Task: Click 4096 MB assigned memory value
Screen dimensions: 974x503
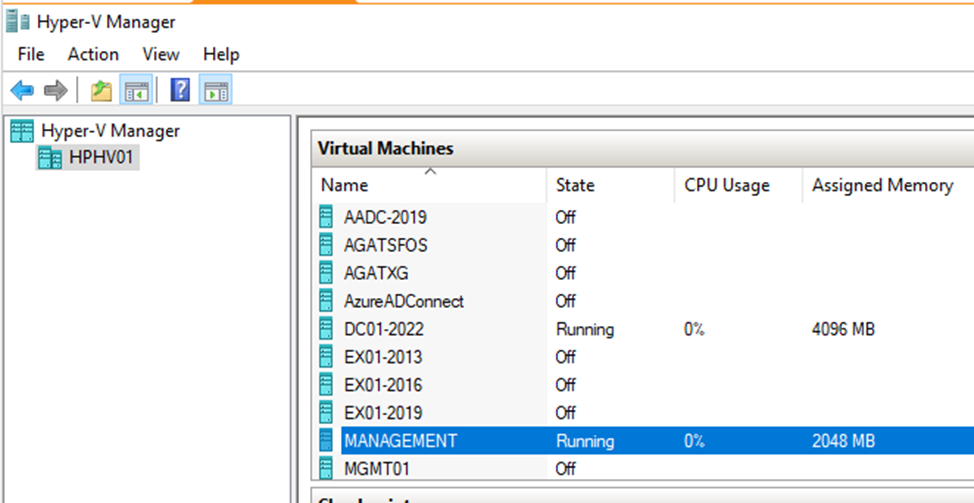Action: (843, 329)
